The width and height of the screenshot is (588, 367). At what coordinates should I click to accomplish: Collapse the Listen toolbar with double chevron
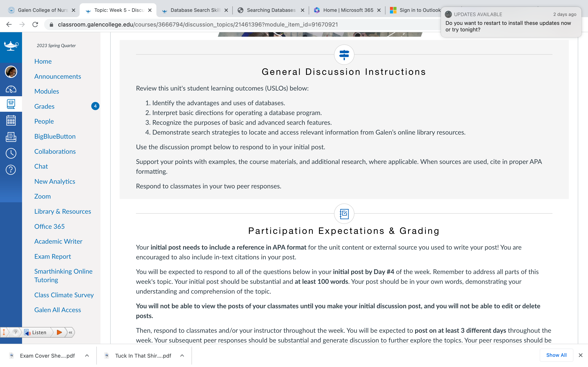coord(70,332)
